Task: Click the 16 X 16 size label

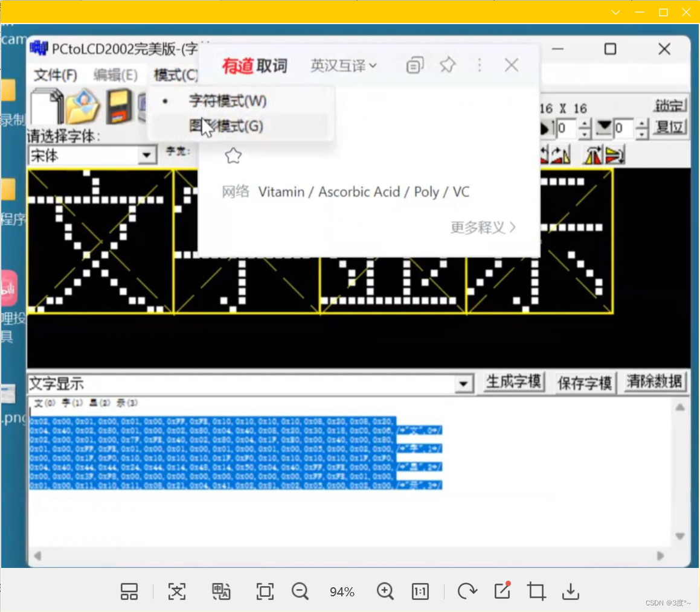Action: point(564,109)
